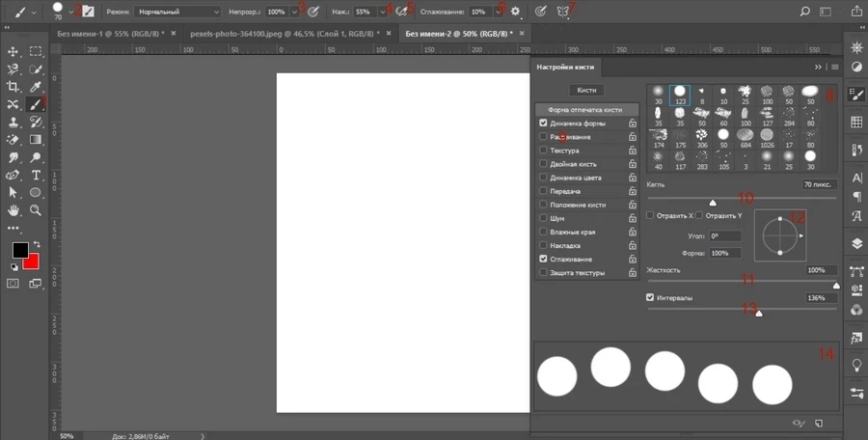Click the Кегль size input field

pos(818,183)
